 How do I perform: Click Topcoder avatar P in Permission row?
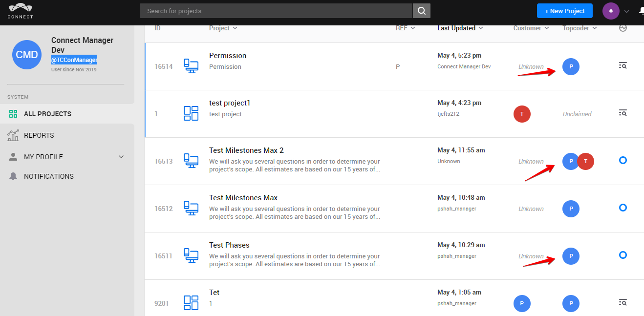point(571,66)
